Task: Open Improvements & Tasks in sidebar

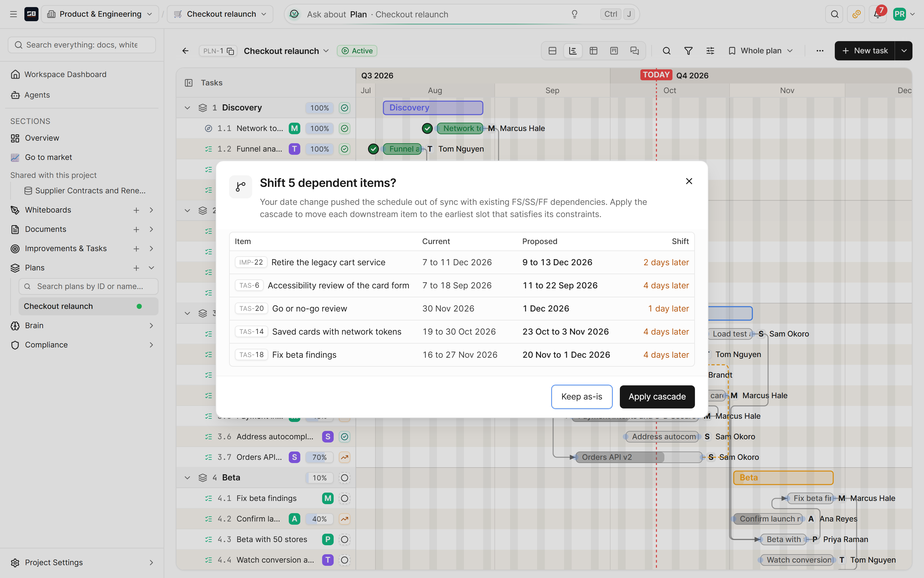Action: pos(66,249)
